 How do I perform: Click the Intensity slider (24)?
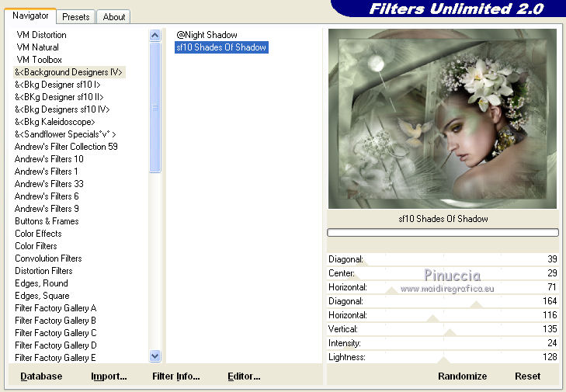pos(443,343)
